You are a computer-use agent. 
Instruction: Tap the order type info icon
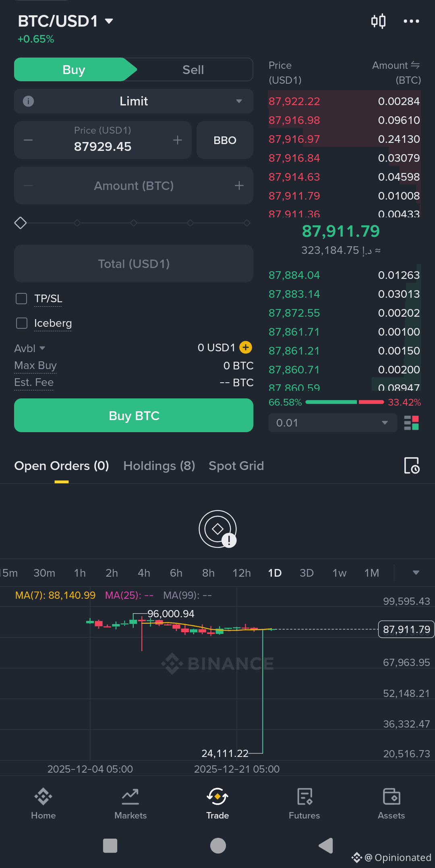pos(28,101)
